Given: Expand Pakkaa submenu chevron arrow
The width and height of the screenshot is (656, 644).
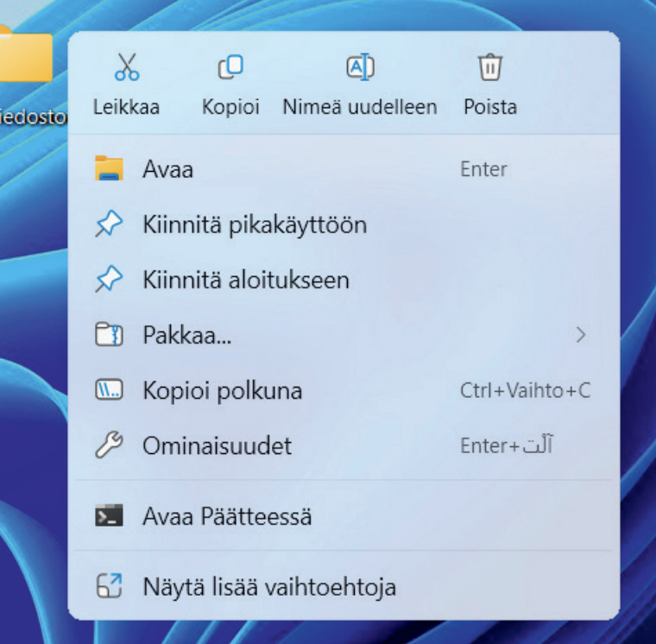Looking at the screenshot, I should point(580,335).
